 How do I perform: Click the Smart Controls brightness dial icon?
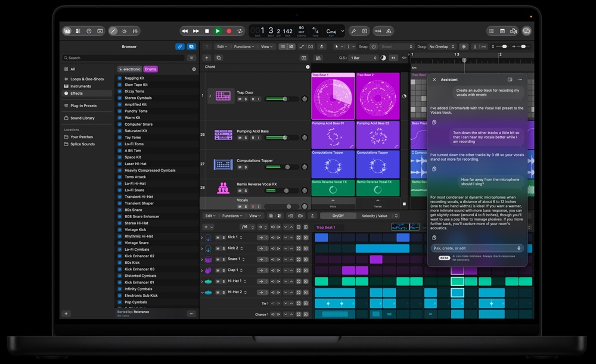[125, 31]
